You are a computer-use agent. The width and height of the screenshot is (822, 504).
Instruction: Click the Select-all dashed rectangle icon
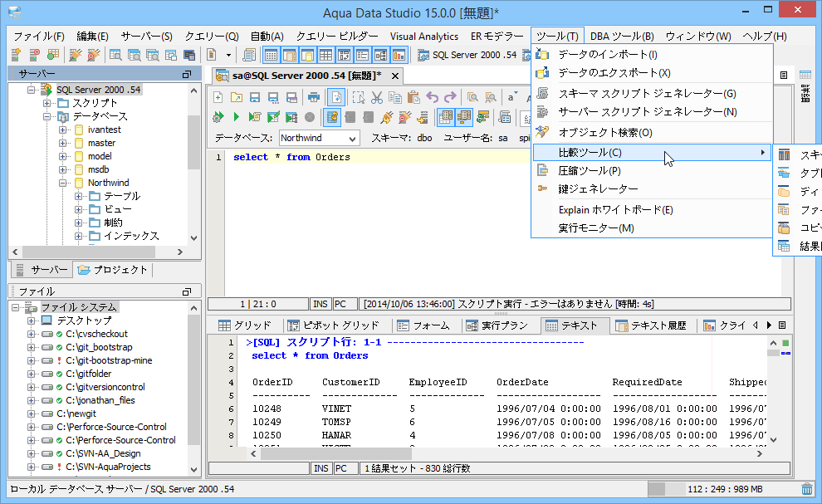[359, 97]
